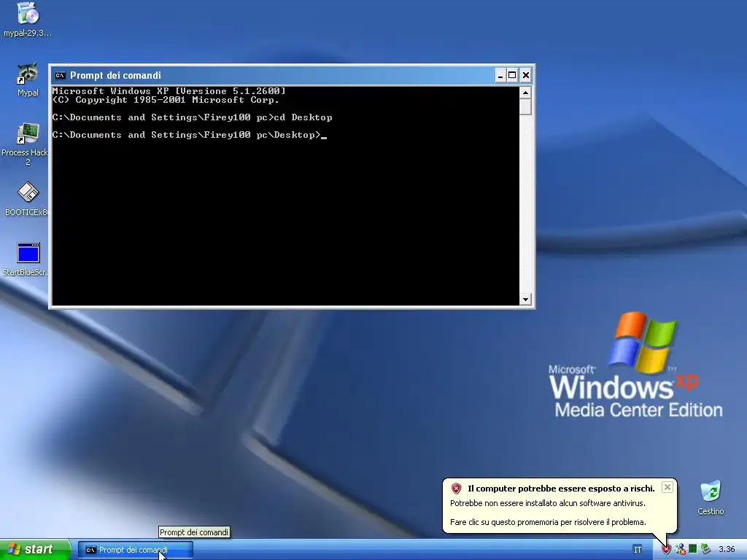Click the bold balloon title "Il computer potrebbe essere esposto a rischi."

(561, 488)
